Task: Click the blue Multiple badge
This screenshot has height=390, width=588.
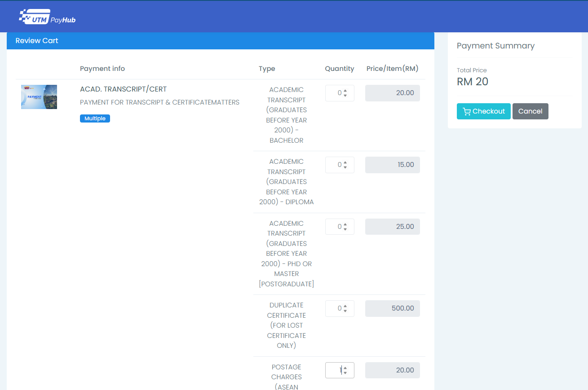Action: [95, 118]
